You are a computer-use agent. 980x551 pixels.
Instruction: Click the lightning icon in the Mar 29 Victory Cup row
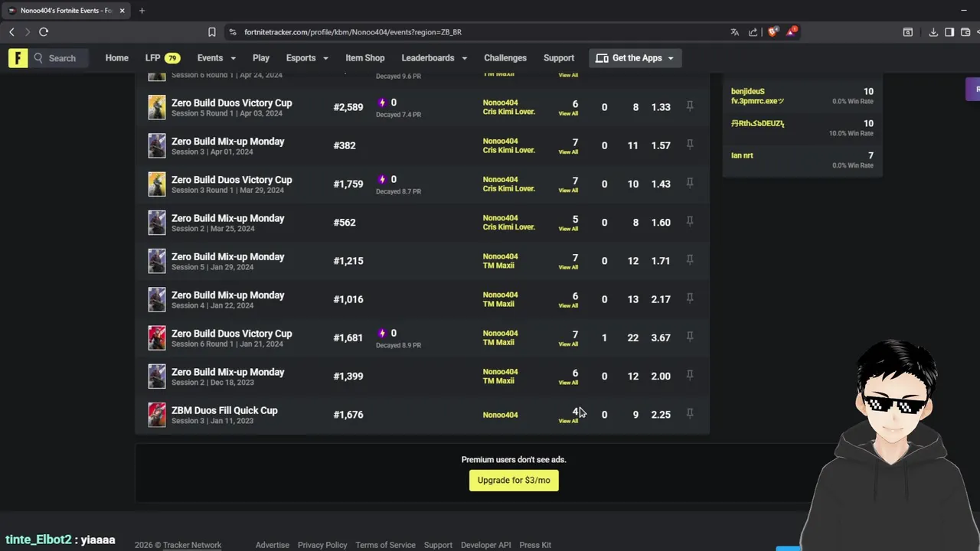(x=382, y=180)
